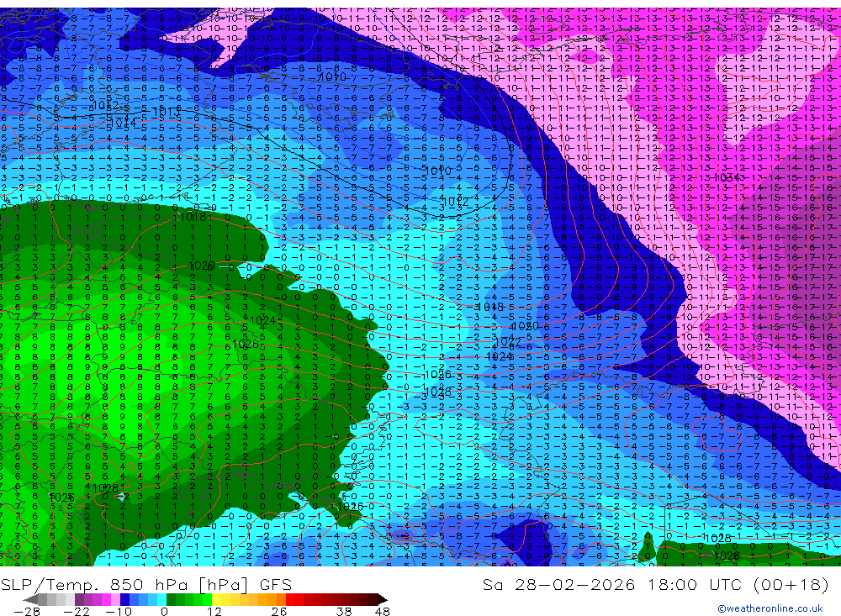Click the 0 legend value under colorbar
The image size is (841, 616).
click(x=165, y=611)
